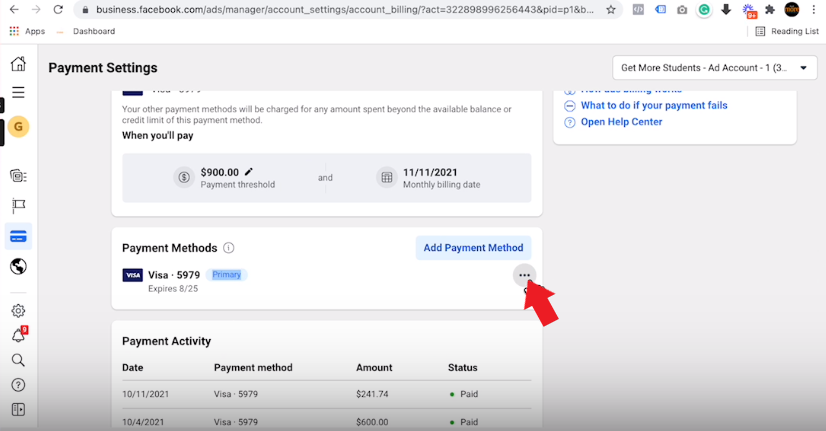Screen dimensions: 826x431
Task: Open settings gear in sidebar
Action: [x=18, y=311]
